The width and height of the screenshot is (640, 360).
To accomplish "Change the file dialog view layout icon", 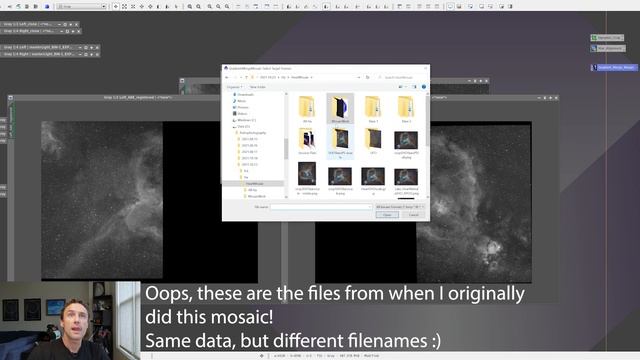I will 400,87.
